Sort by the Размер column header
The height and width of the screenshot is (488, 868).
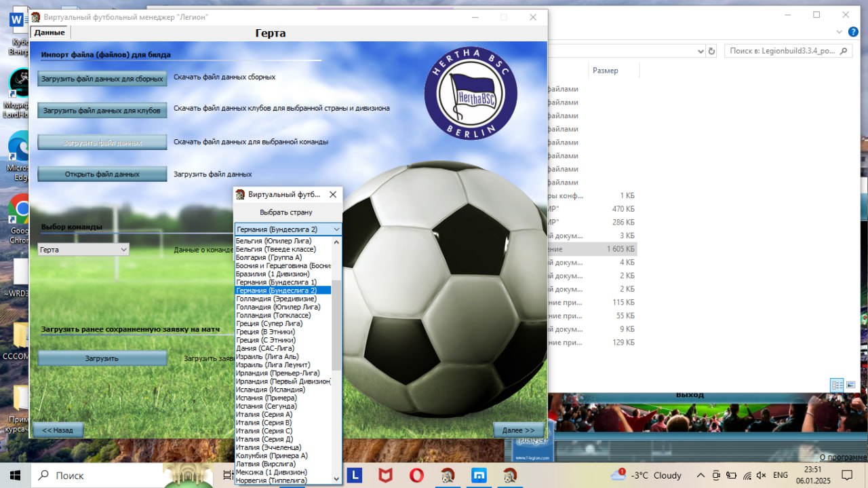pyautogui.click(x=606, y=71)
